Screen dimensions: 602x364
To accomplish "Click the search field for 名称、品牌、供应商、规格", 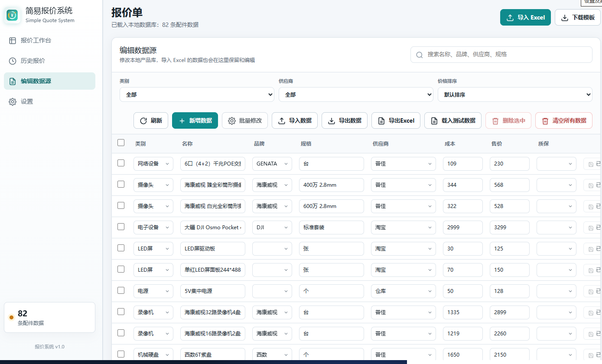I will pos(501,55).
